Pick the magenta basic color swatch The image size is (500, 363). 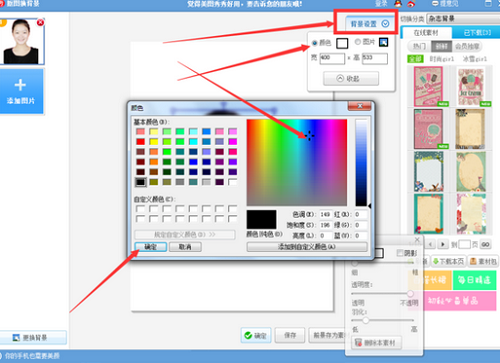(x=233, y=142)
